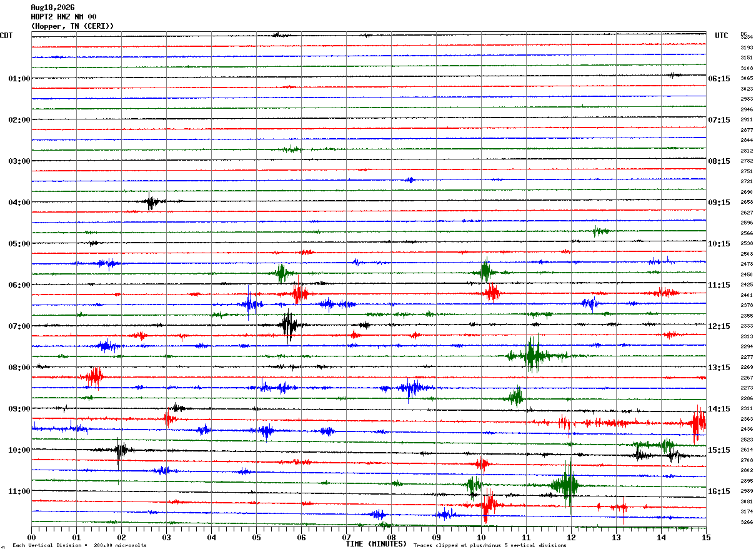
Task: Click the 'Traces clipped at plus/minus 5 vertical divisions' note
Action: tap(490, 546)
